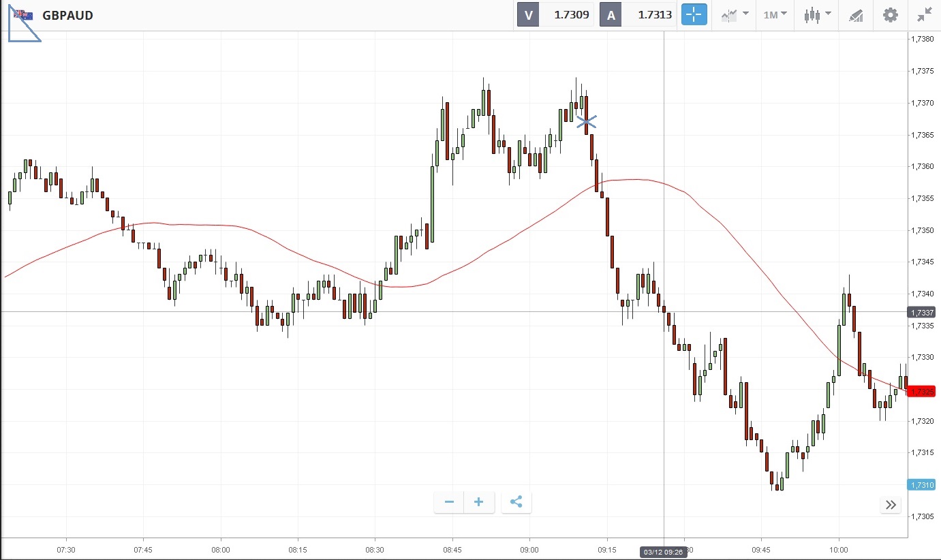Open the compare chart dropdown
Viewport: 941px width, 560px height.
coord(735,15)
